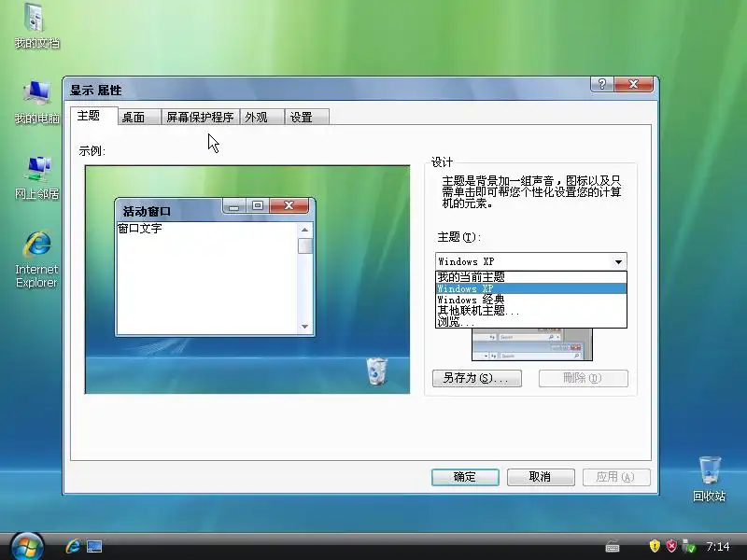The height and width of the screenshot is (560, 747).
Task: Switch to the 桌面 tab
Action: [x=138, y=118]
